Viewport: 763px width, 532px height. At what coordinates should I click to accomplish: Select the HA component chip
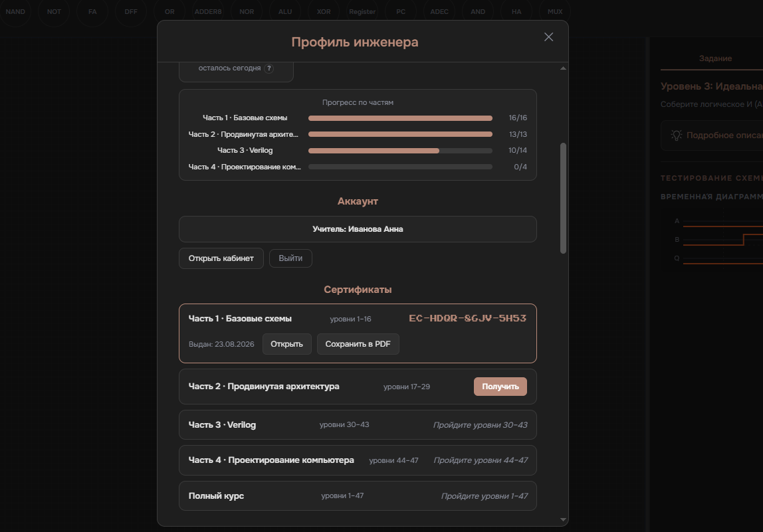pyautogui.click(x=516, y=12)
